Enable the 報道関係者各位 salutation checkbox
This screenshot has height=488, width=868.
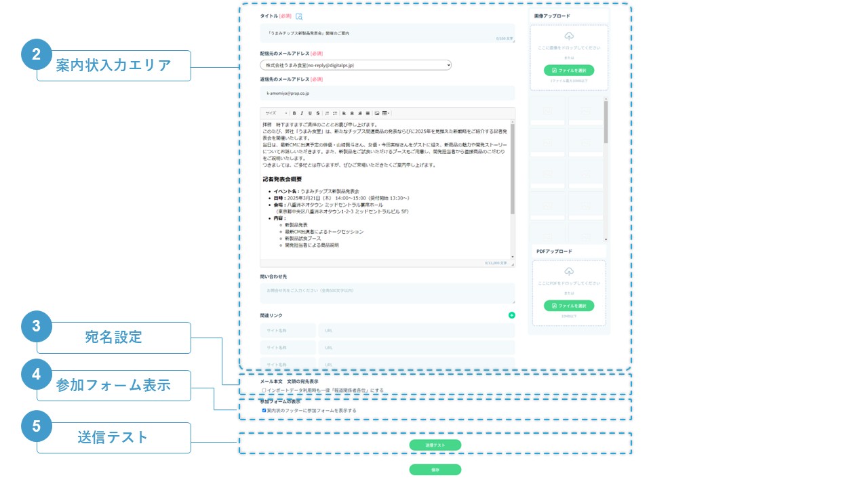[264, 390]
